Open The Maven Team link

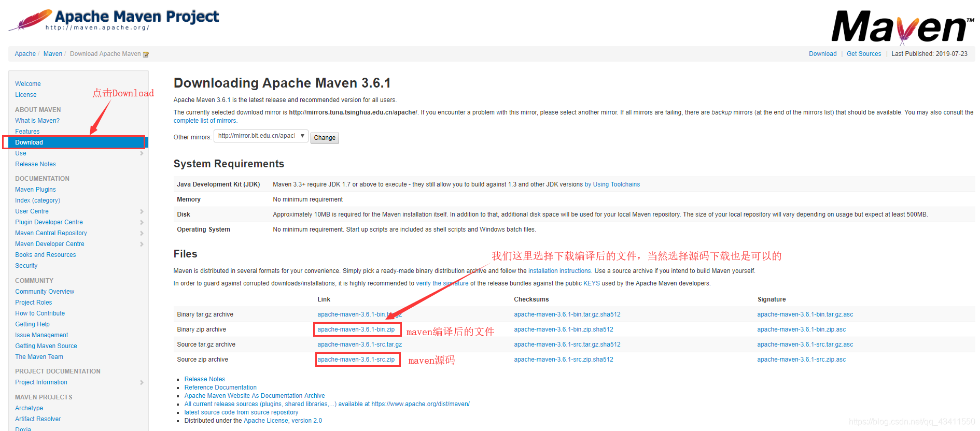click(x=39, y=357)
